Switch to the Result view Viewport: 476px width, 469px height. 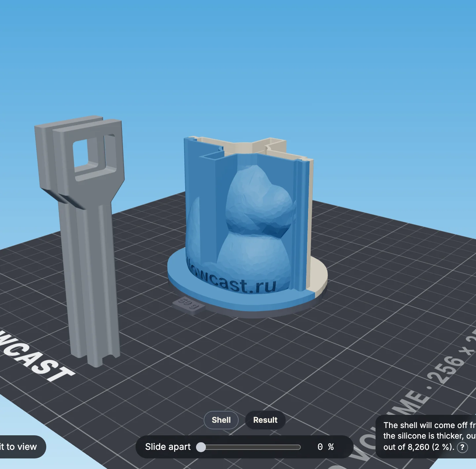265,420
